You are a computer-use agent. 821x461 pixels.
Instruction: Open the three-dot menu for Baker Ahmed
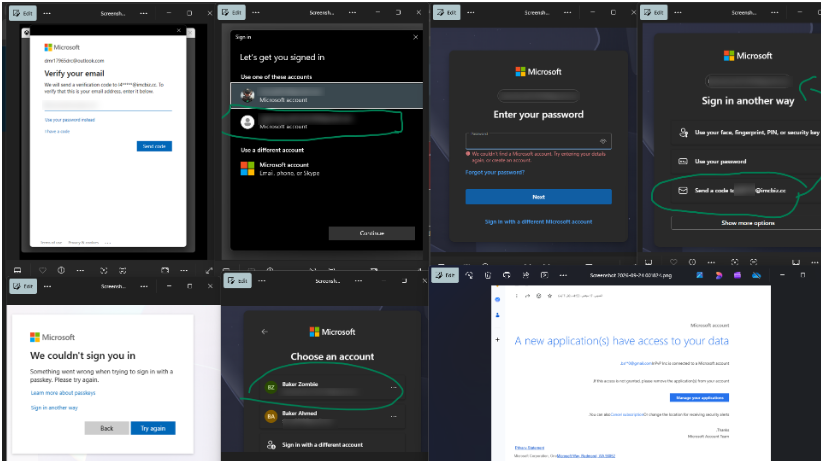coord(393,416)
